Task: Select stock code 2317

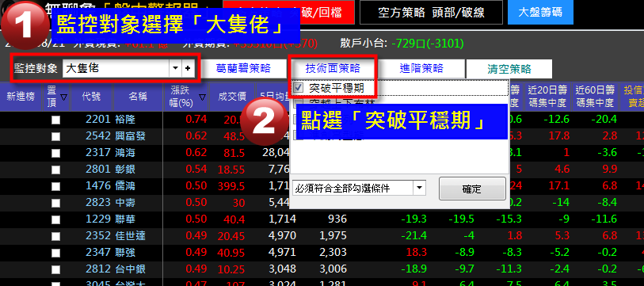Action: (98, 153)
